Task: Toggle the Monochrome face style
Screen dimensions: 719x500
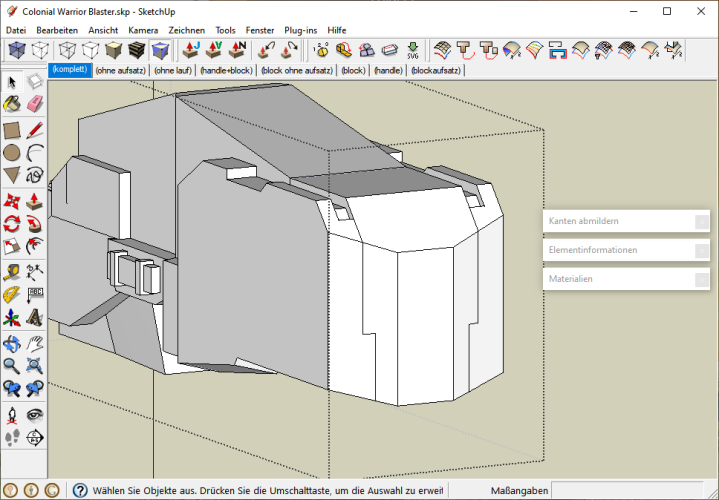Action: 161,50
